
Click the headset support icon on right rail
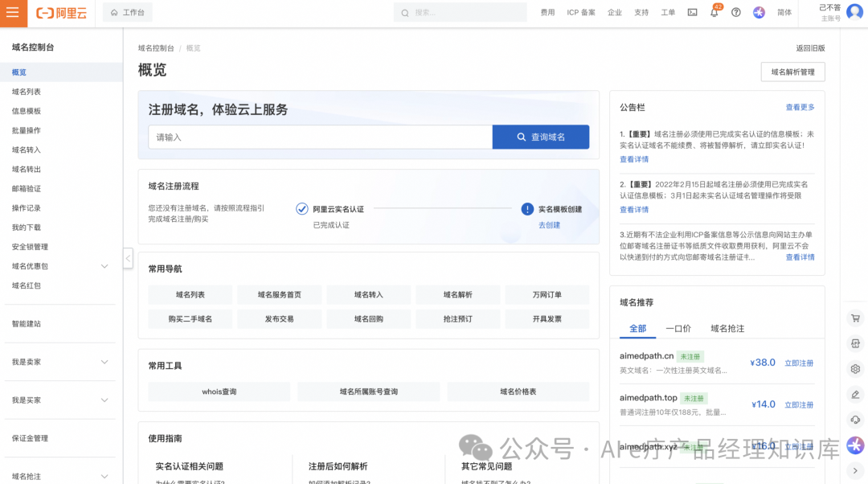tap(855, 420)
